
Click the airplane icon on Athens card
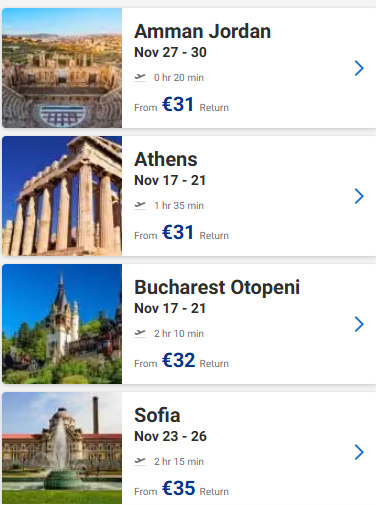point(140,206)
